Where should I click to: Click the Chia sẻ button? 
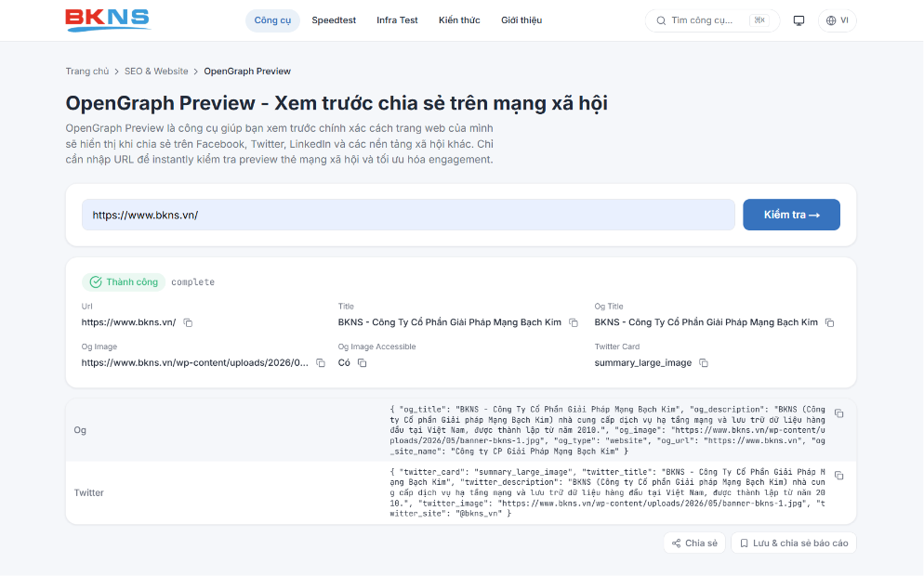click(694, 543)
